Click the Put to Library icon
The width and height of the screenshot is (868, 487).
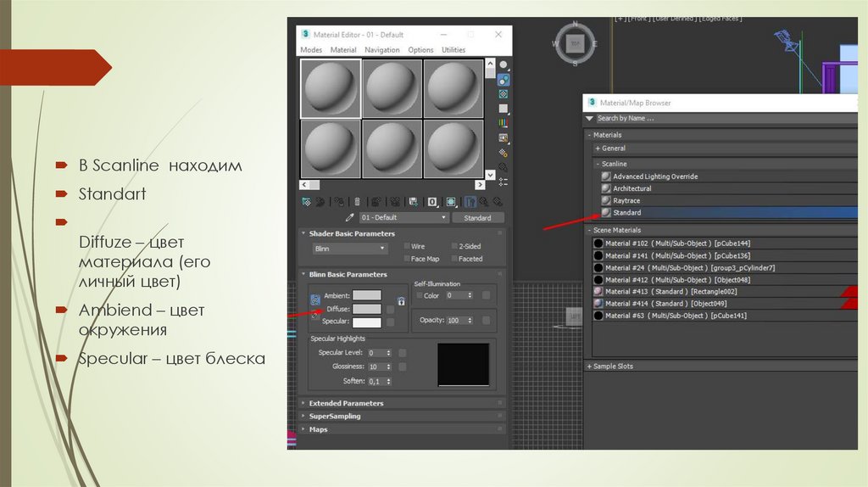pyautogui.click(x=413, y=202)
